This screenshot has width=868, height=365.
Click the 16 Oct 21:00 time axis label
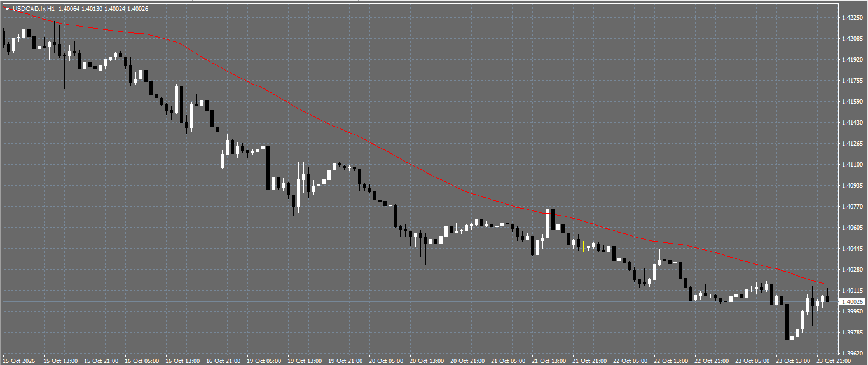point(223,361)
